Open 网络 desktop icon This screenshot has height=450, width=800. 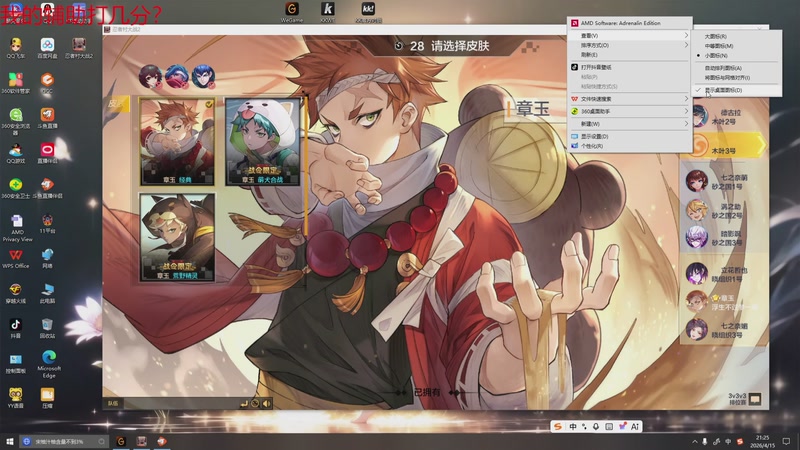[x=47, y=259]
